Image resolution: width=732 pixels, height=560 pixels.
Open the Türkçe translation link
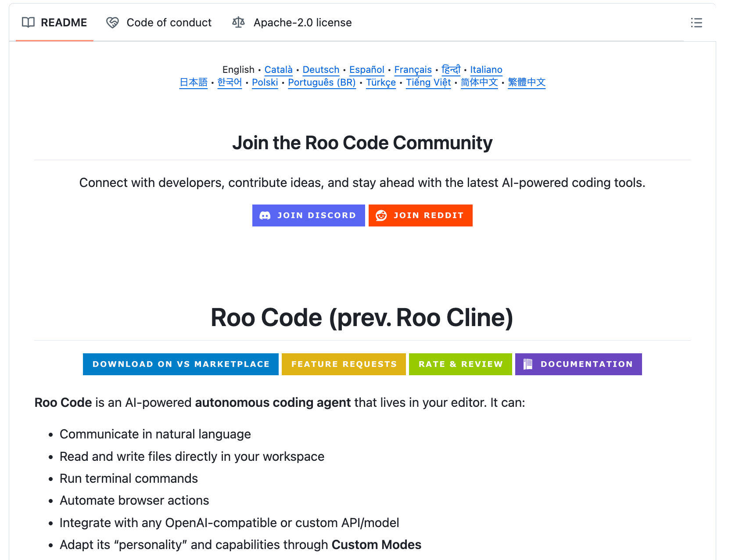click(x=381, y=83)
